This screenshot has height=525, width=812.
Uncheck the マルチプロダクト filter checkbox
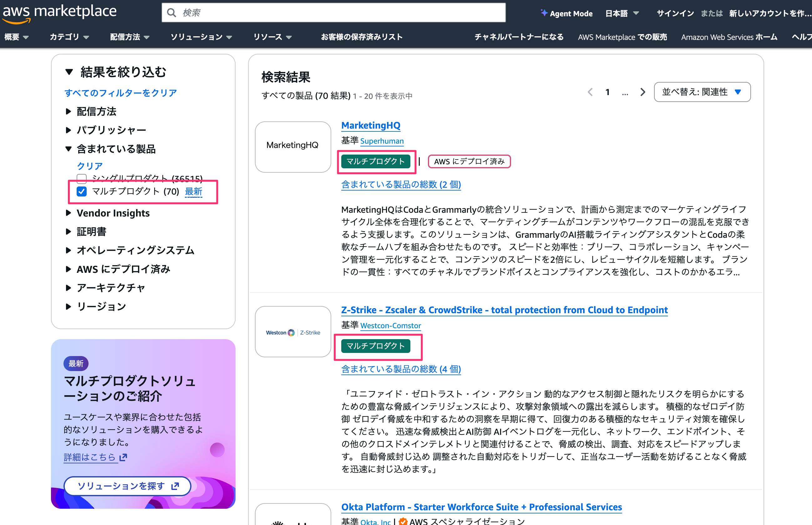[82, 191]
